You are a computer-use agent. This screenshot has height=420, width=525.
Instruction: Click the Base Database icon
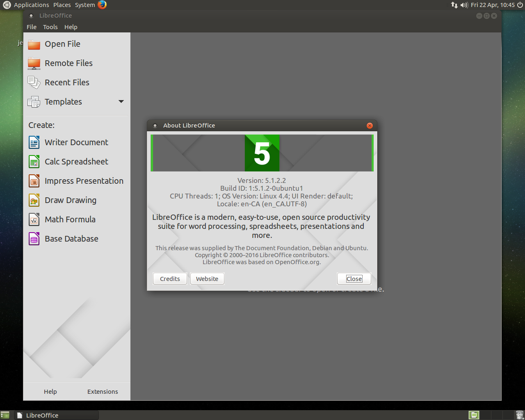tap(34, 239)
